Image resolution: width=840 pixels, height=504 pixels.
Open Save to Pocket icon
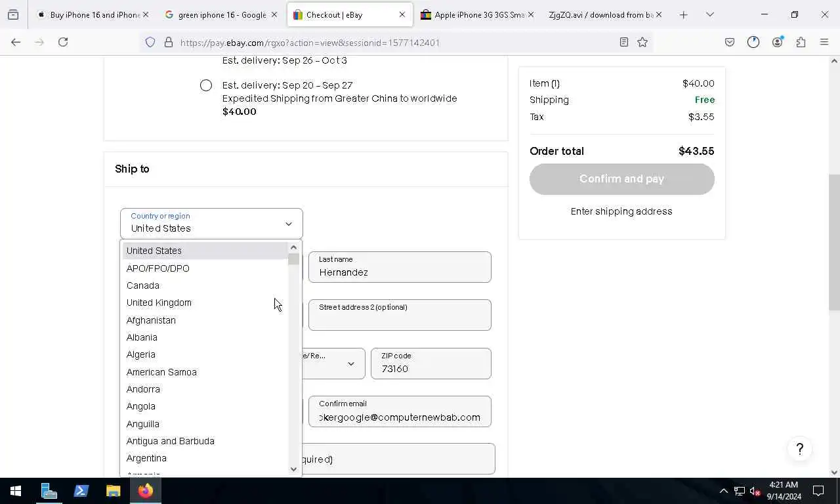pos(730,42)
